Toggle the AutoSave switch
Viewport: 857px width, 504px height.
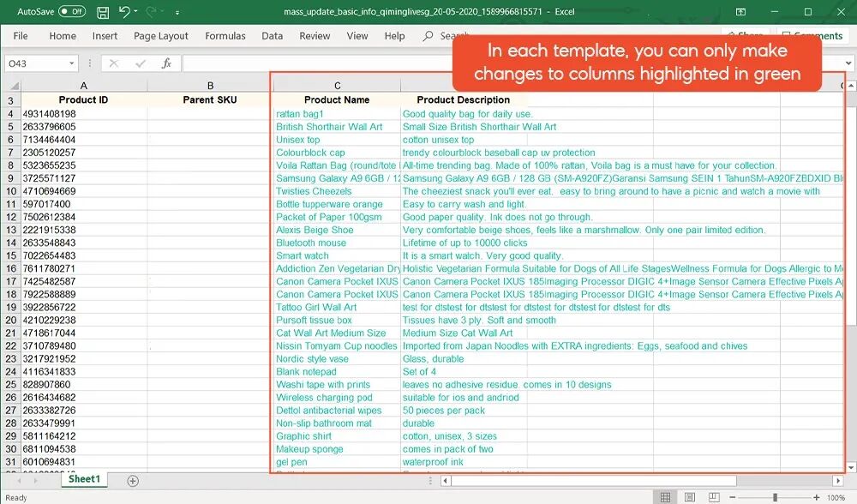[72, 11]
